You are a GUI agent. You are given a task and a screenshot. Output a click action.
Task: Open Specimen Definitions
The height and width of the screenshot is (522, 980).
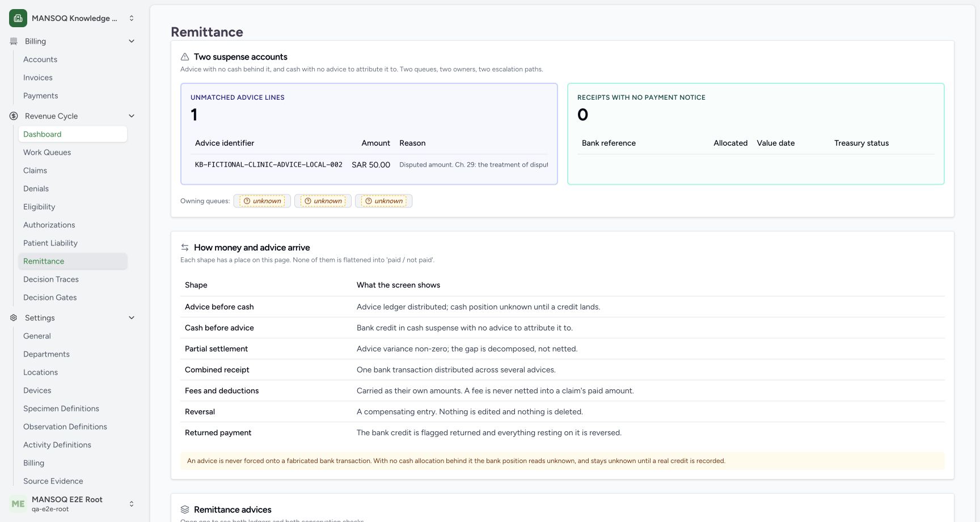pyautogui.click(x=73, y=409)
